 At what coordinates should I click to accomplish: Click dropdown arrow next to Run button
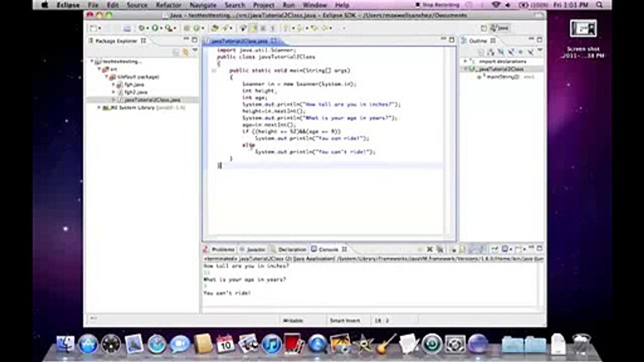(x=161, y=28)
